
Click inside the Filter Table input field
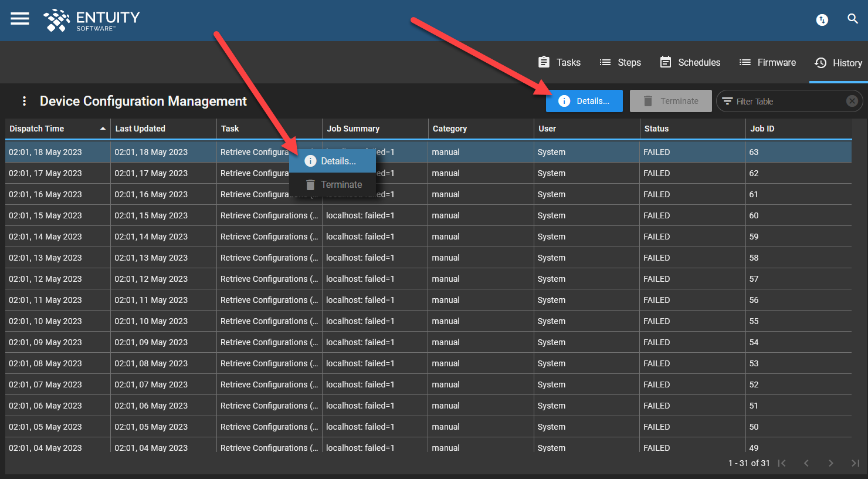[774, 100]
